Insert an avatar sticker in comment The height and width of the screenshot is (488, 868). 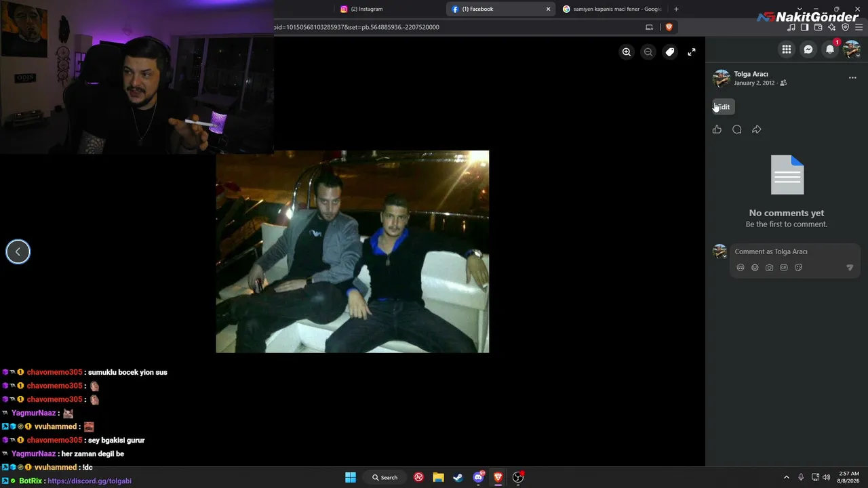[741, 268]
